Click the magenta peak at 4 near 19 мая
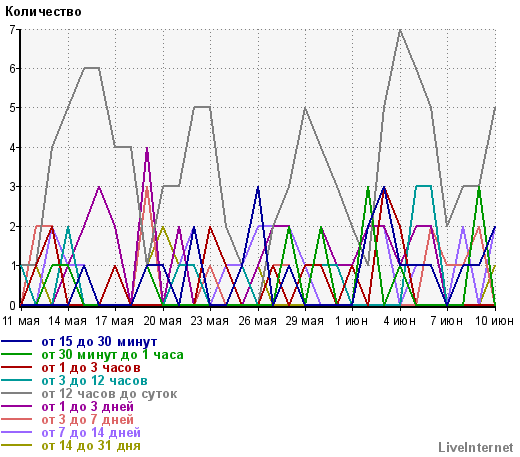Screen dimensions: 520x457 point(147,148)
